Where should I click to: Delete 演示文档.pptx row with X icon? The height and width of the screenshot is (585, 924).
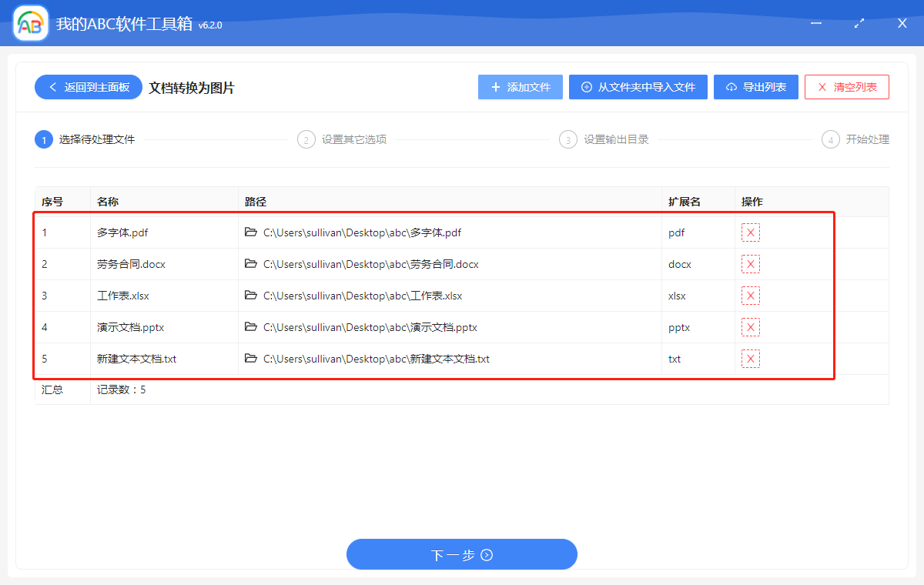750,327
